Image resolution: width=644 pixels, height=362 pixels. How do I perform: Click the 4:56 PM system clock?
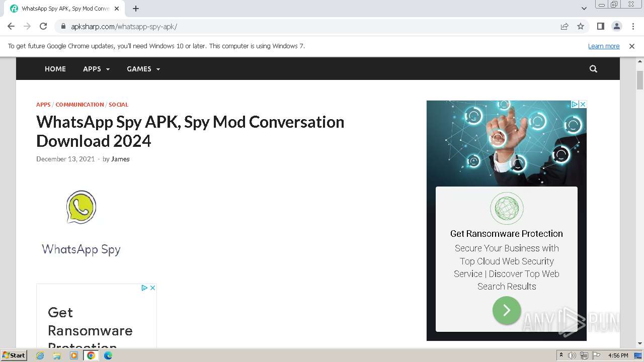618,355
